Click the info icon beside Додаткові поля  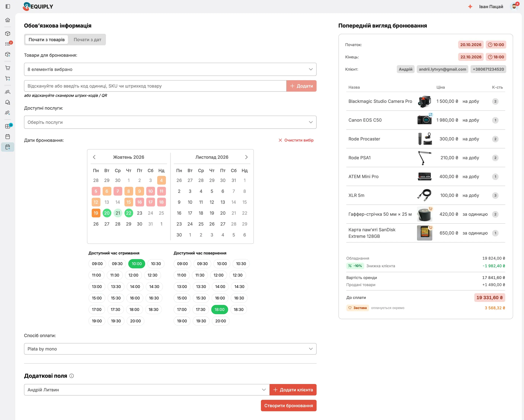coord(72,376)
